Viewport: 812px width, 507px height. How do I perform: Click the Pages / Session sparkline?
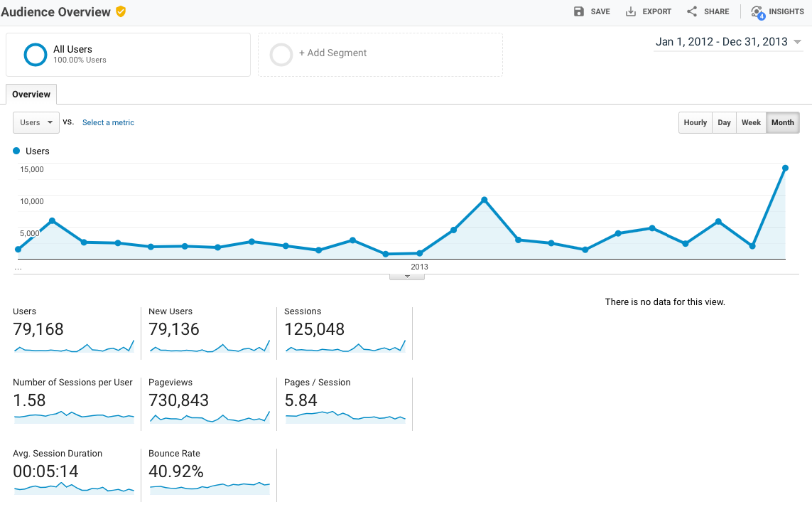point(345,417)
